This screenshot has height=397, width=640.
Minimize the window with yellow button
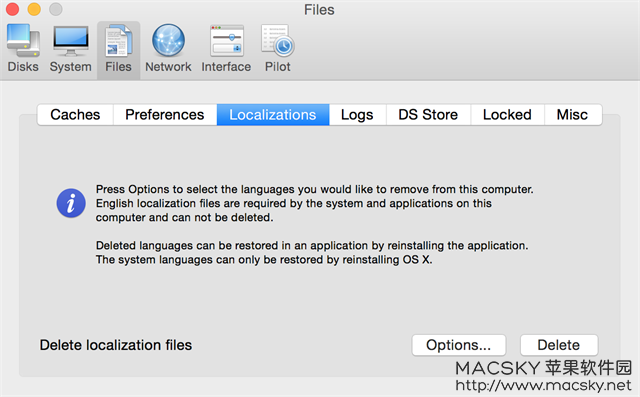click(34, 9)
